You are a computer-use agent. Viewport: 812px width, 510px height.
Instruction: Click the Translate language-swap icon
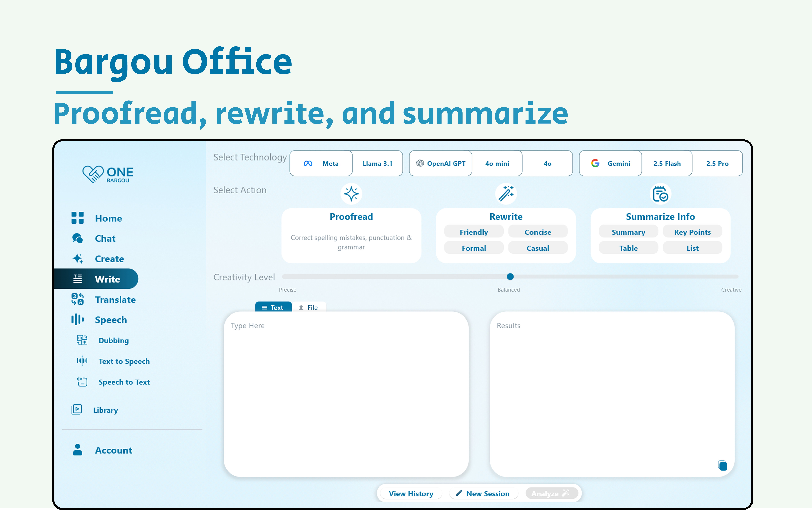click(78, 299)
